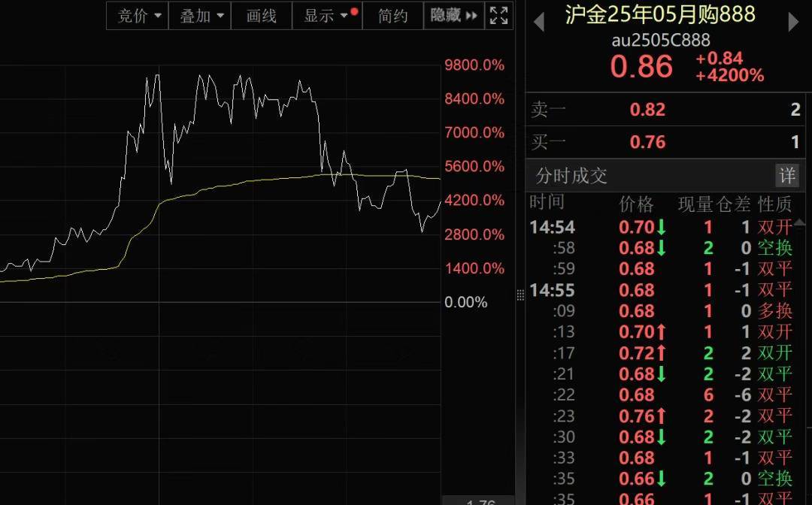The image size is (812, 505).
Task: Toggle 简约 simplified display mode
Action: [392, 15]
